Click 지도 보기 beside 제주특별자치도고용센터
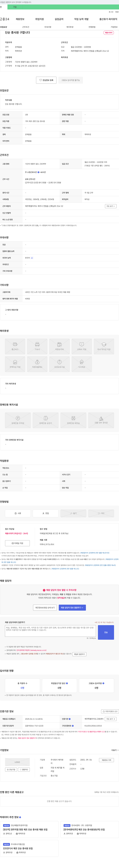This screenshot has width=119, height=868. tap(111, 719)
